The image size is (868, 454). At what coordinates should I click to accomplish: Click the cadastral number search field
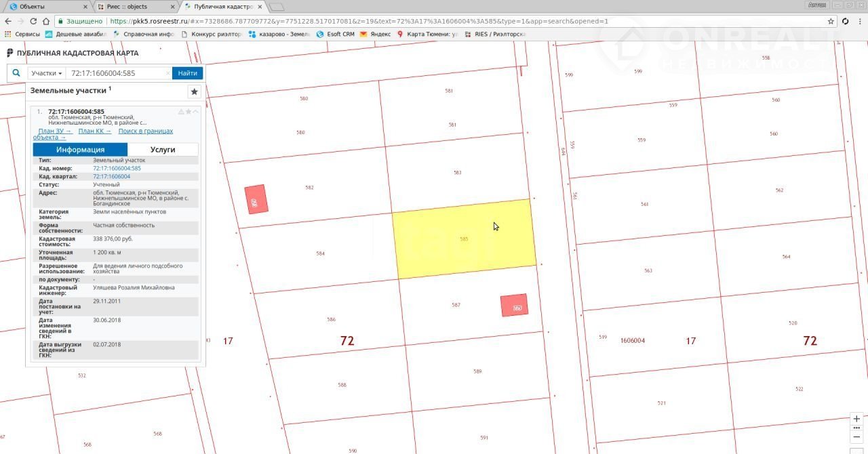point(115,73)
